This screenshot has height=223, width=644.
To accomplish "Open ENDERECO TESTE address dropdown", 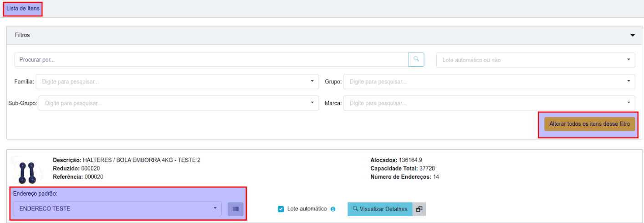I will (118, 209).
